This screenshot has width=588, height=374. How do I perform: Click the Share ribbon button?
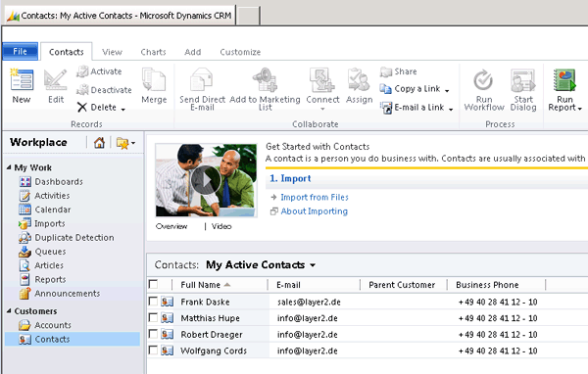[398, 71]
